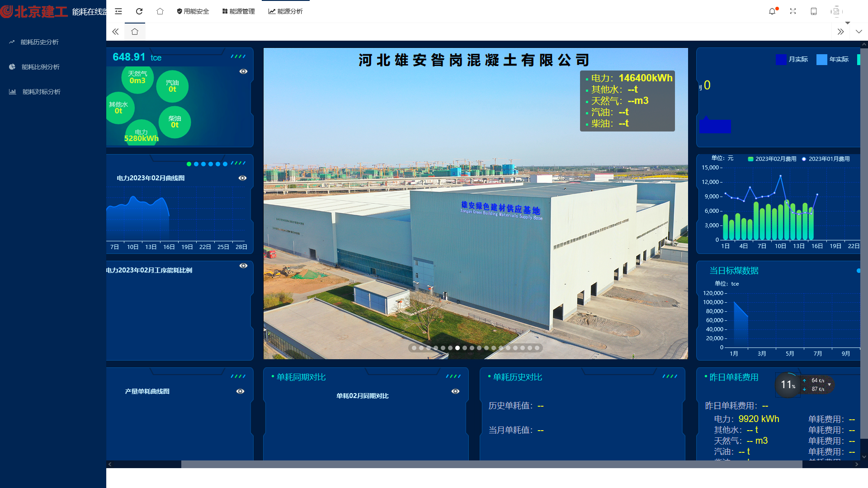Click the 能耗比例分析 pie chart icon
This screenshot has height=488, width=868.
click(x=12, y=67)
